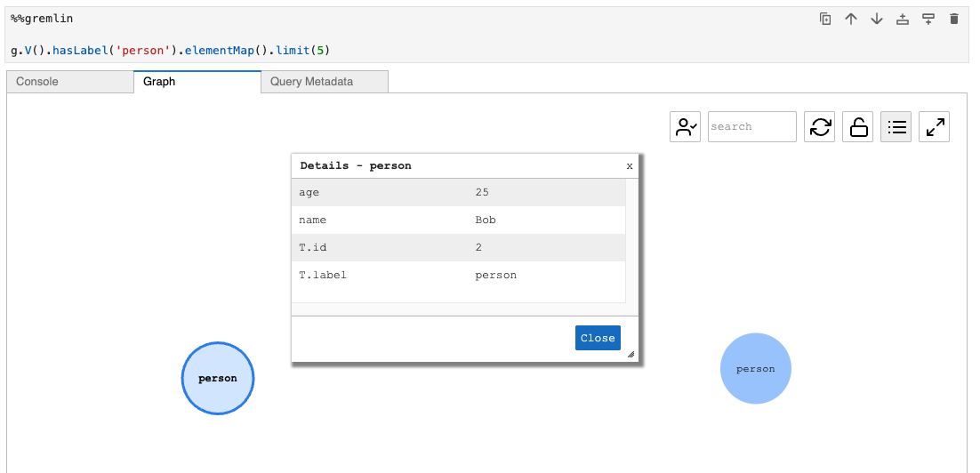Click the Details dialog resize handle
Viewport: 980px width, 473px height.
[631, 354]
